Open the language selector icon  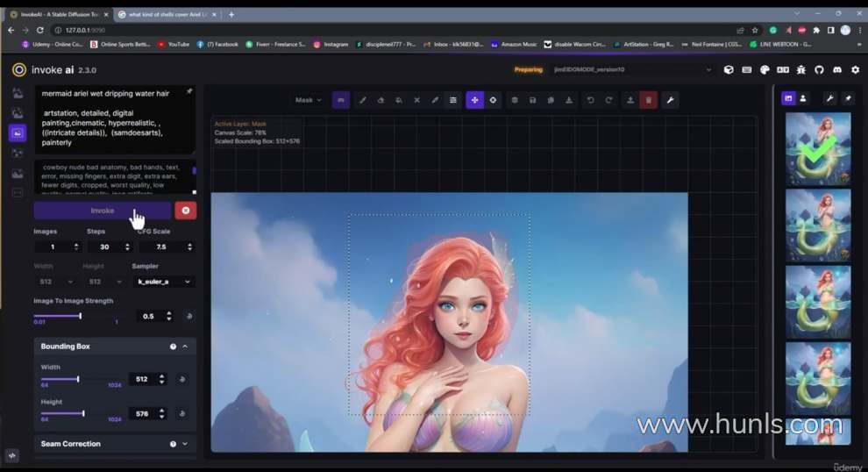tap(783, 70)
